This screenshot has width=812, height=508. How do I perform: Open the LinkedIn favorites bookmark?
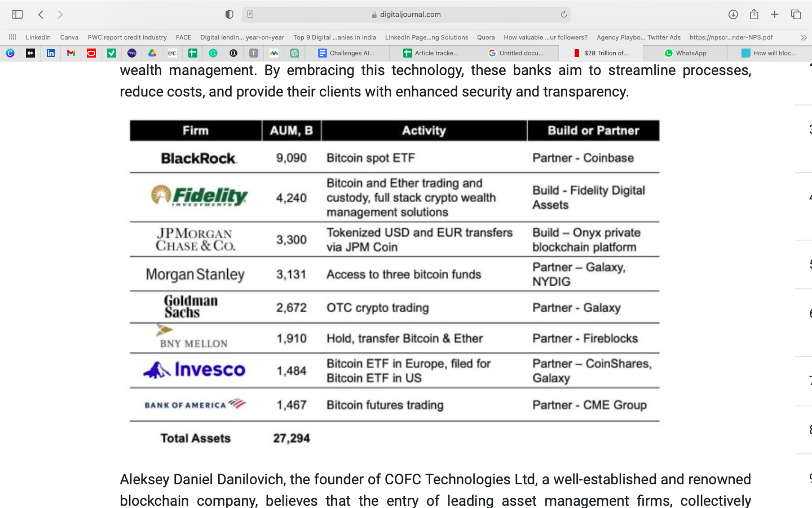pyautogui.click(x=38, y=37)
